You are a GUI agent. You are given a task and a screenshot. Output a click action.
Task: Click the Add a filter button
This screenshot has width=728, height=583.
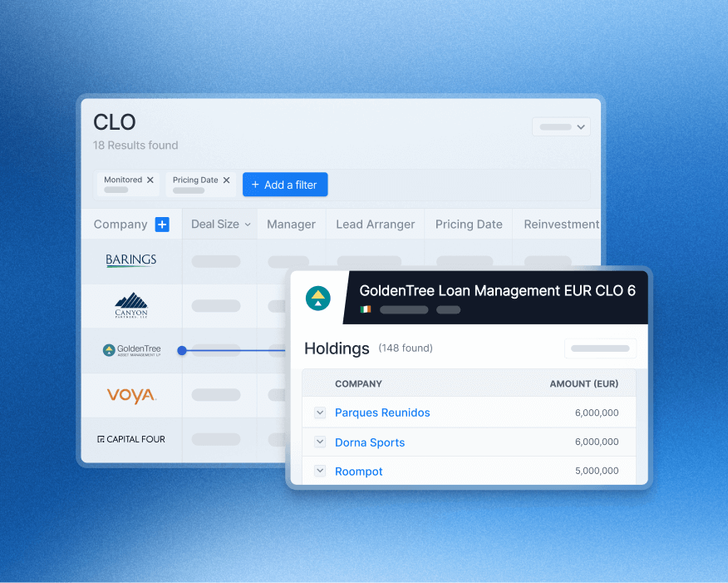pos(285,184)
